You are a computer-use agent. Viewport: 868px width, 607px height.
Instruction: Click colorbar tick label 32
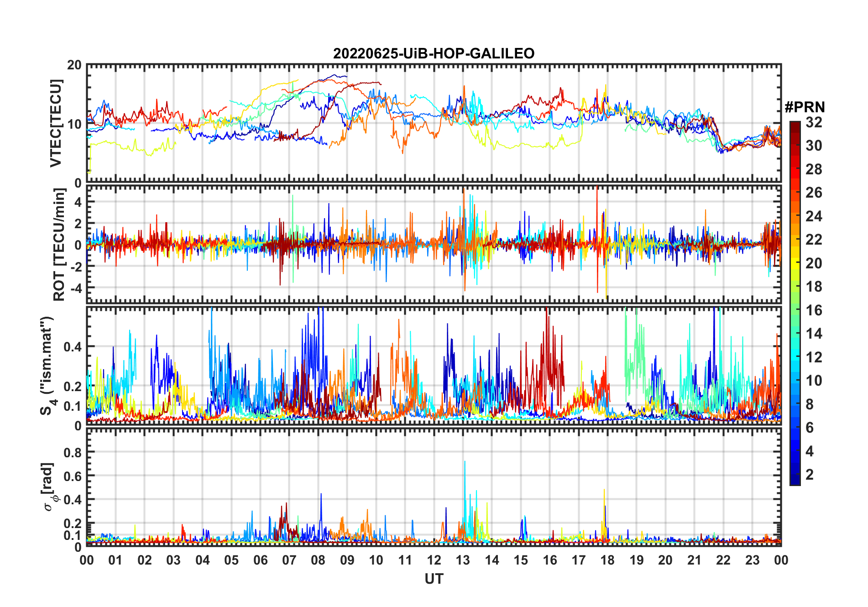tap(814, 122)
